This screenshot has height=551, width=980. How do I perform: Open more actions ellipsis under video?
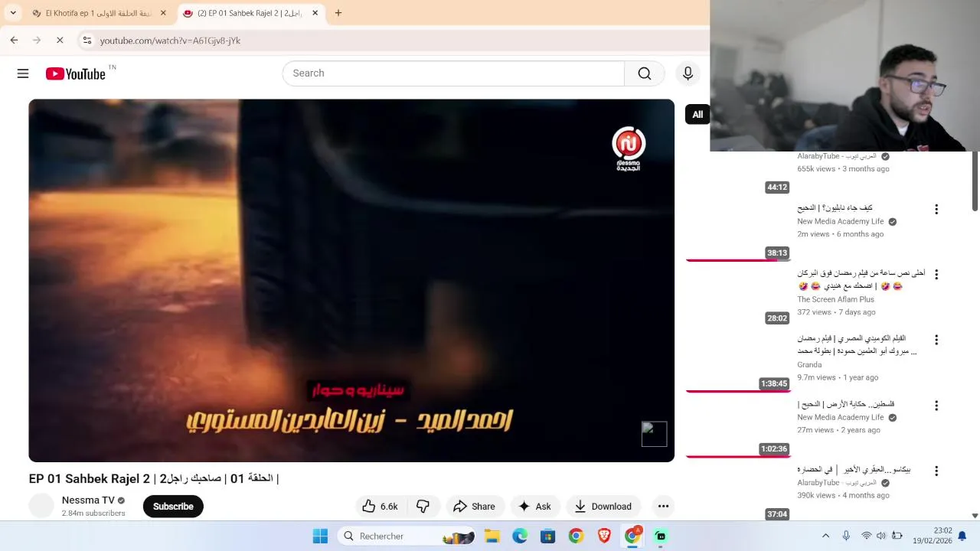click(663, 506)
